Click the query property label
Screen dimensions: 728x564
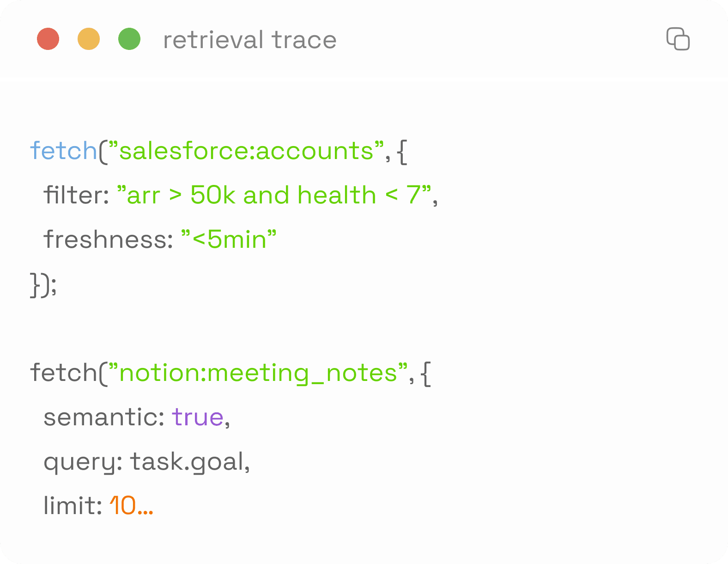tap(83, 462)
